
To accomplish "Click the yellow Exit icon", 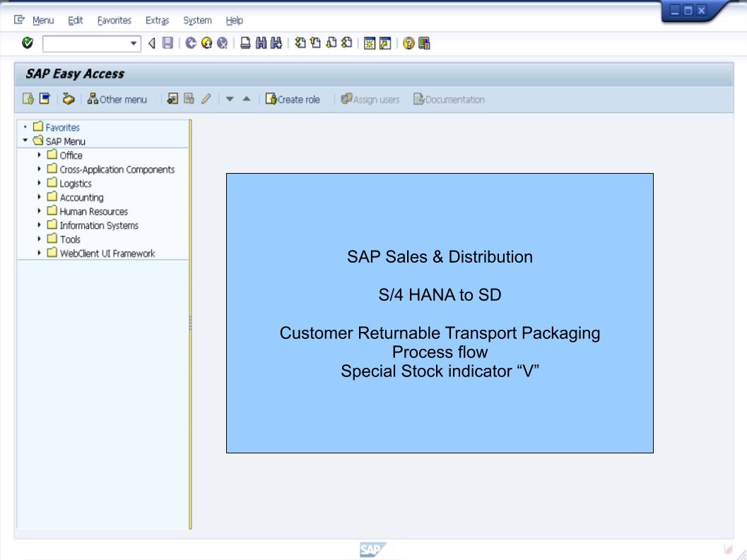I will pos(207,43).
